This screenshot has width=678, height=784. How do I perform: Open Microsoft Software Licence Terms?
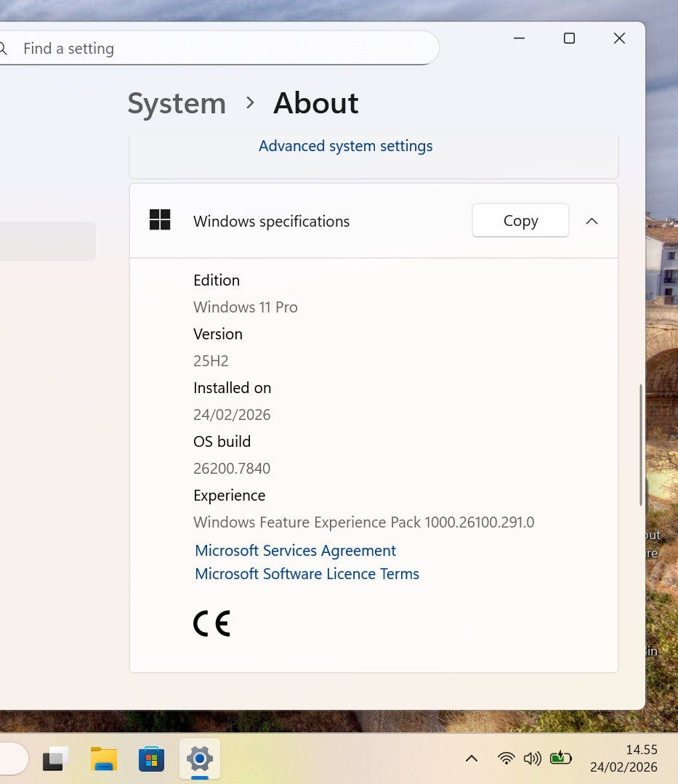tap(307, 574)
